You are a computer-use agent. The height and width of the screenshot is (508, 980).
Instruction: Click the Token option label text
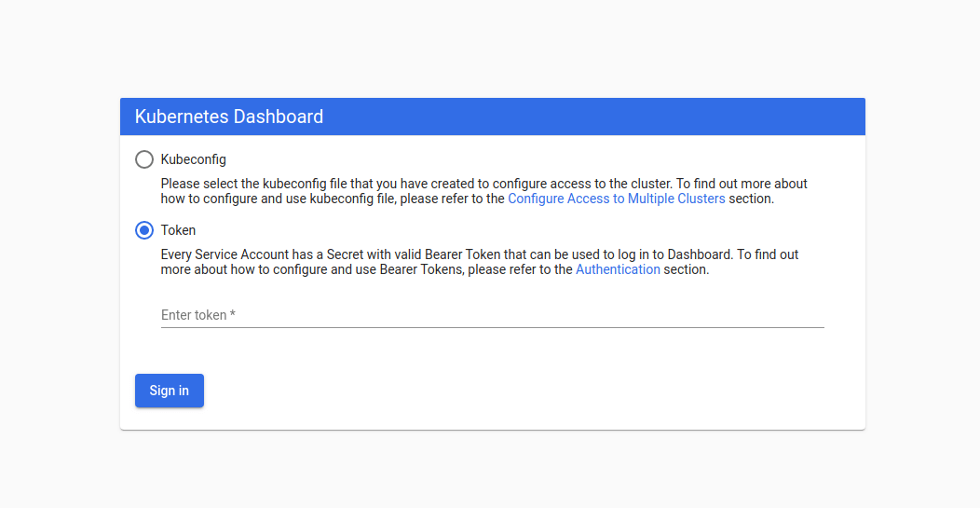coord(178,230)
